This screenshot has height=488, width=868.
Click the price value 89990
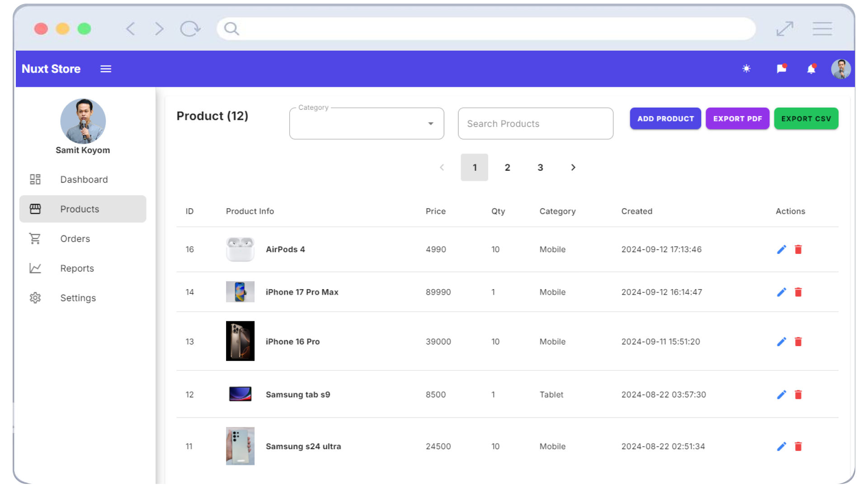click(x=438, y=292)
